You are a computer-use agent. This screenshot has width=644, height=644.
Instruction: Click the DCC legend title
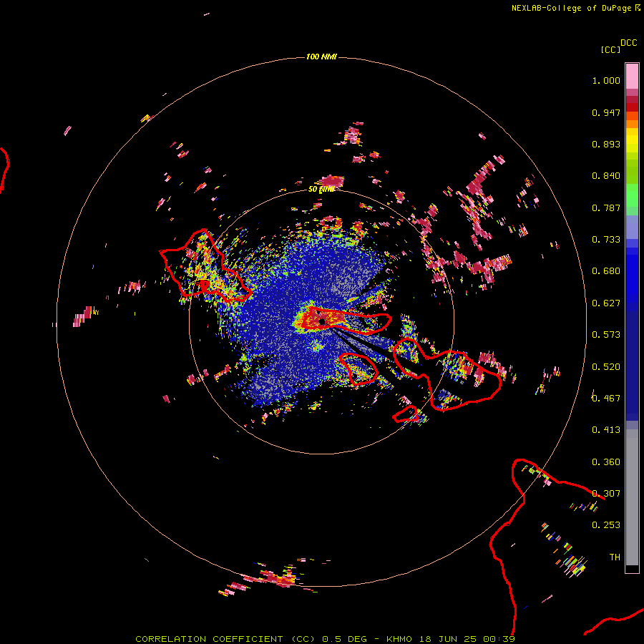(629, 43)
